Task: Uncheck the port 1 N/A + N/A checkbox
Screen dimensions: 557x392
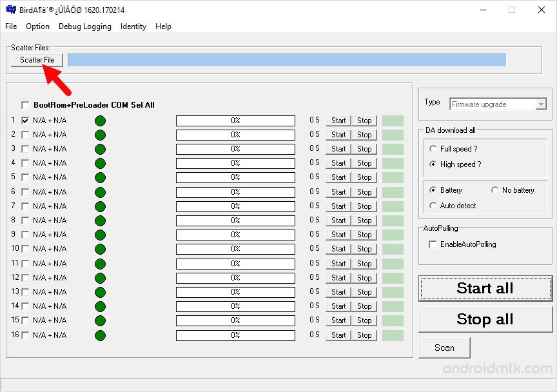Action: point(26,121)
